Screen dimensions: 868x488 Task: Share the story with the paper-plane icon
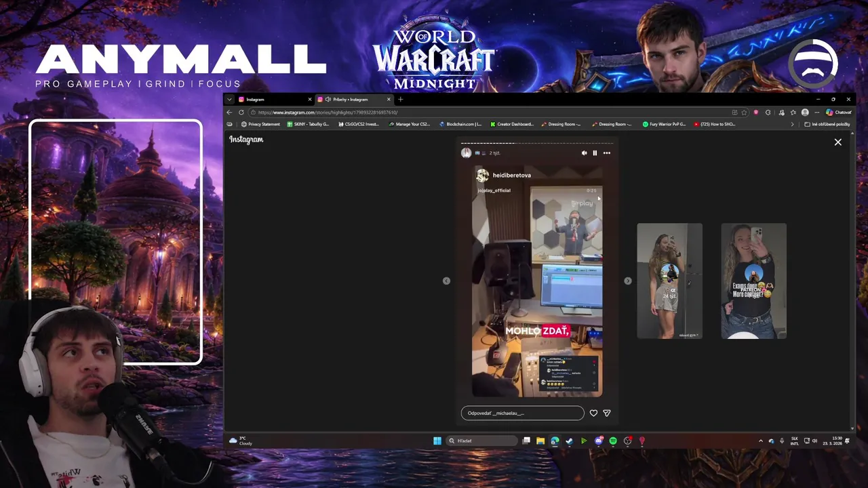[607, 413]
